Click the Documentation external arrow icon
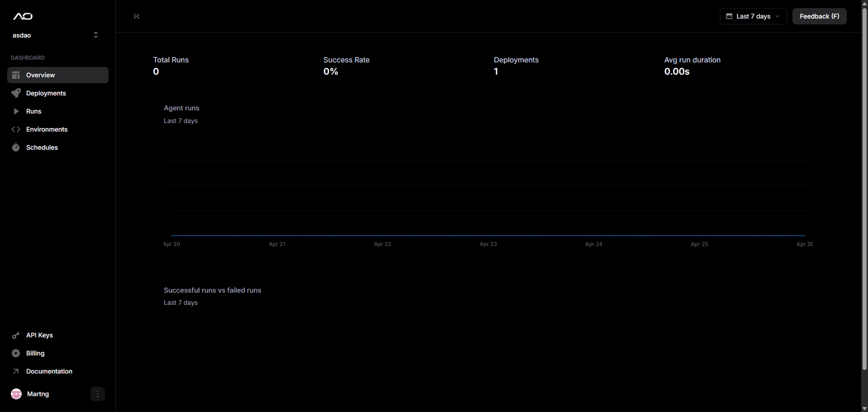868x412 pixels. [16, 371]
